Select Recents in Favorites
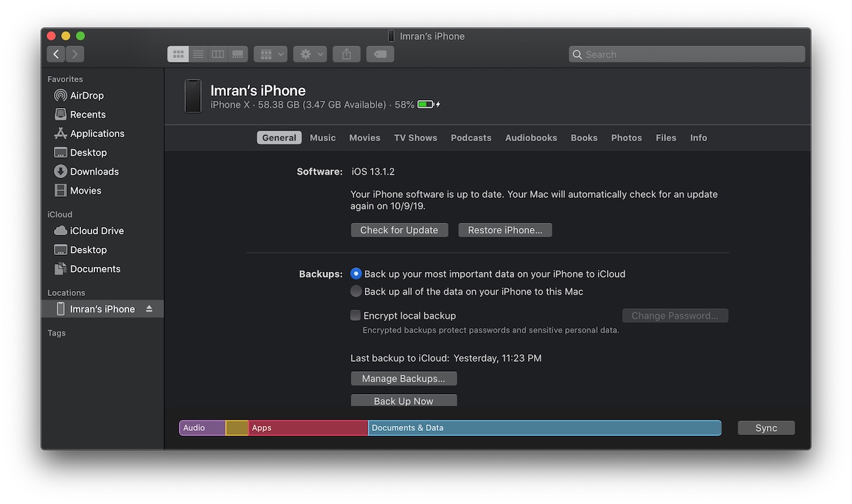 [86, 114]
